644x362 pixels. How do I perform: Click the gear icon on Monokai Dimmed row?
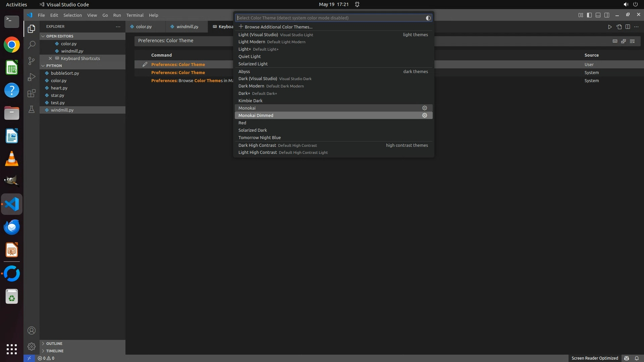[x=424, y=115]
